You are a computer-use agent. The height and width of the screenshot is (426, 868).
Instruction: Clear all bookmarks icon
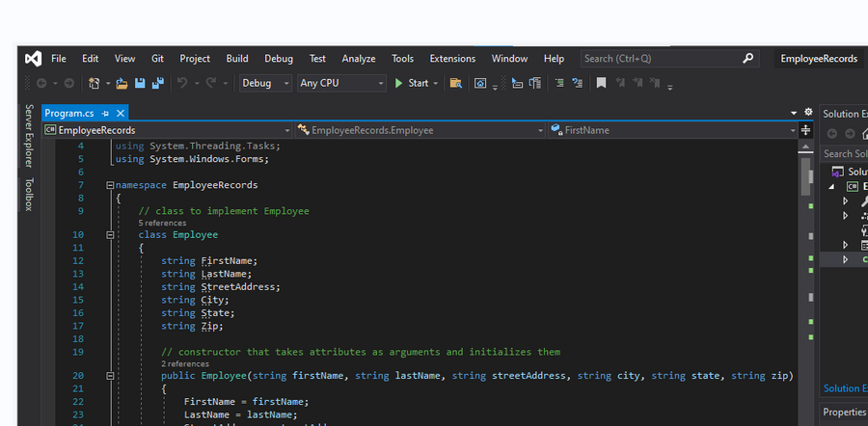coord(655,83)
